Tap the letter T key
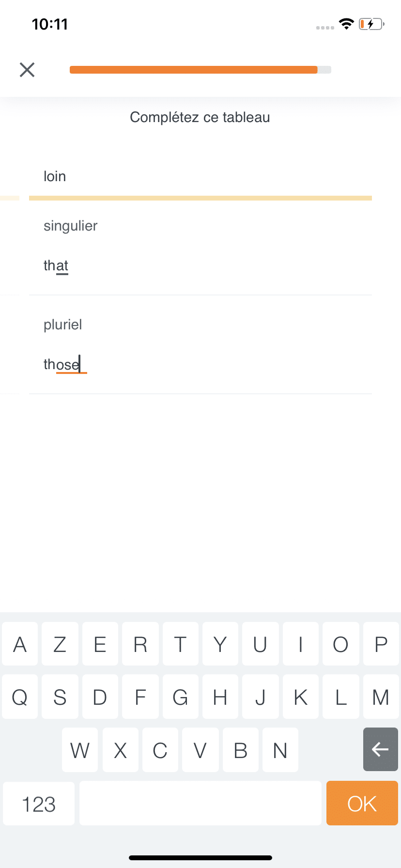The image size is (401, 868). coord(181,644)
